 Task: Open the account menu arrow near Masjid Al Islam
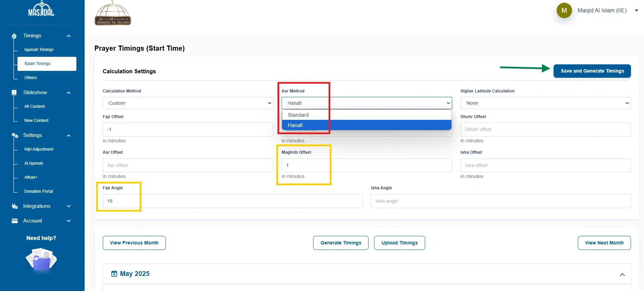coord(636,11)
